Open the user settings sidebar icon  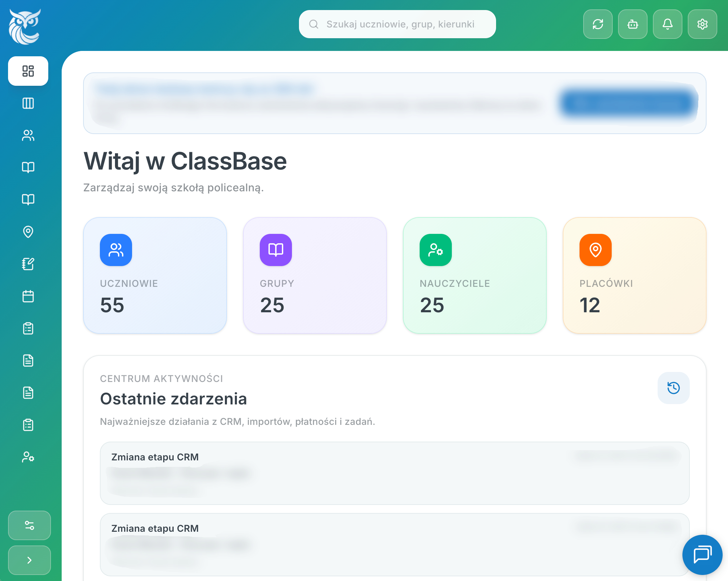point(28,457)
